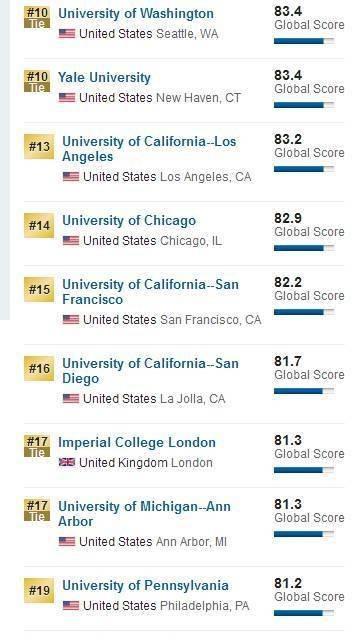Click the US flag beside New Haven, CT
Image resolution: width=360 pixels, height=640 pixels.
[67, 98]
